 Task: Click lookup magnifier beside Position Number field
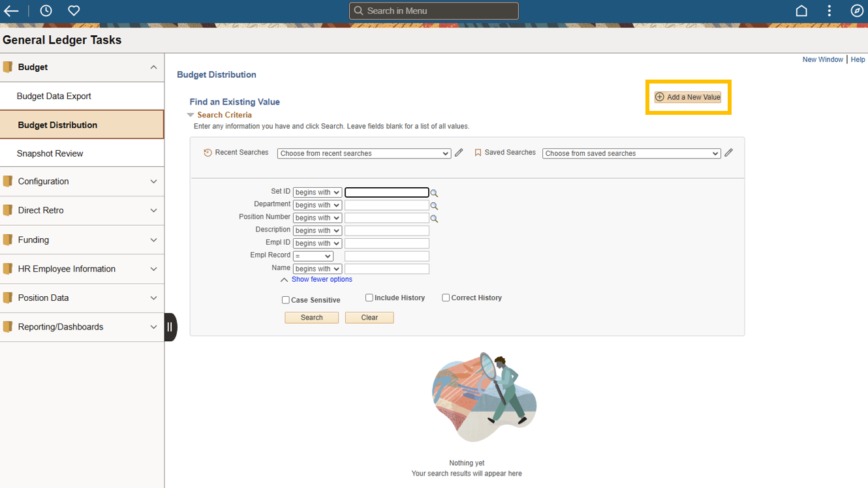point(434,219)
